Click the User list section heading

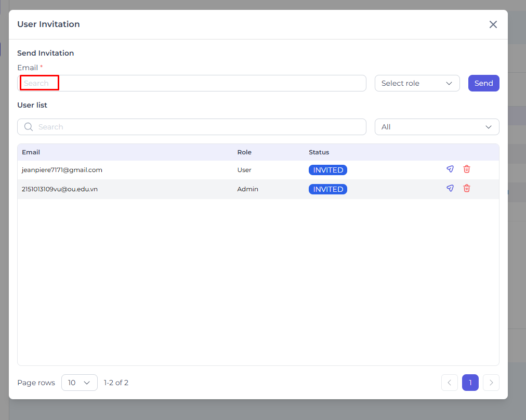32,105
